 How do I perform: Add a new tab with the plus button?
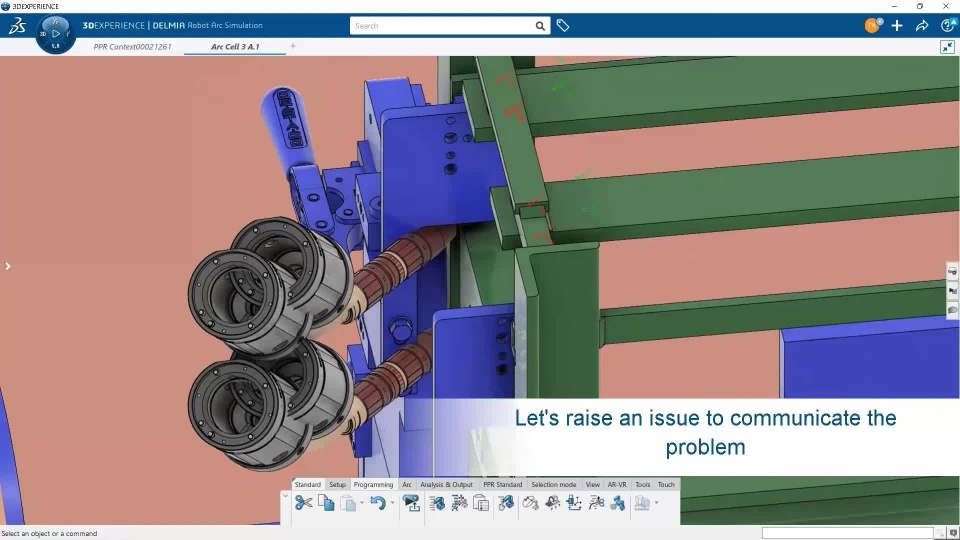click(293, 46)
